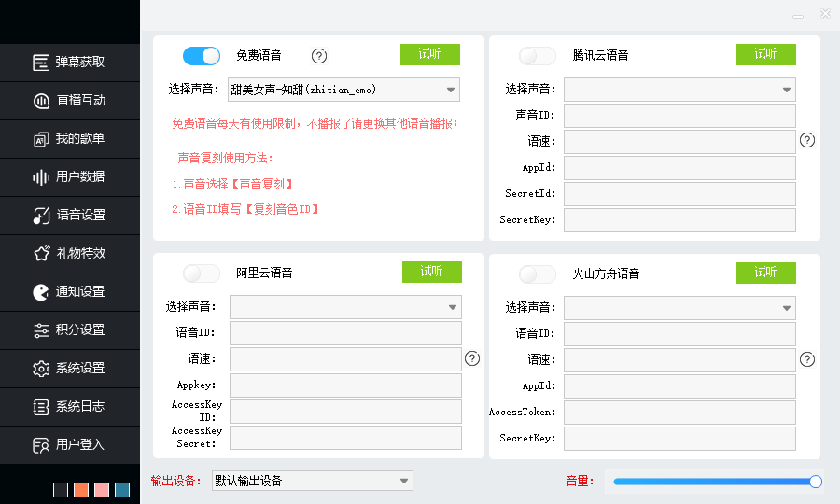Click the 通知设置 sidebar icon
The image size is (840, 504).
pos(41,291)
